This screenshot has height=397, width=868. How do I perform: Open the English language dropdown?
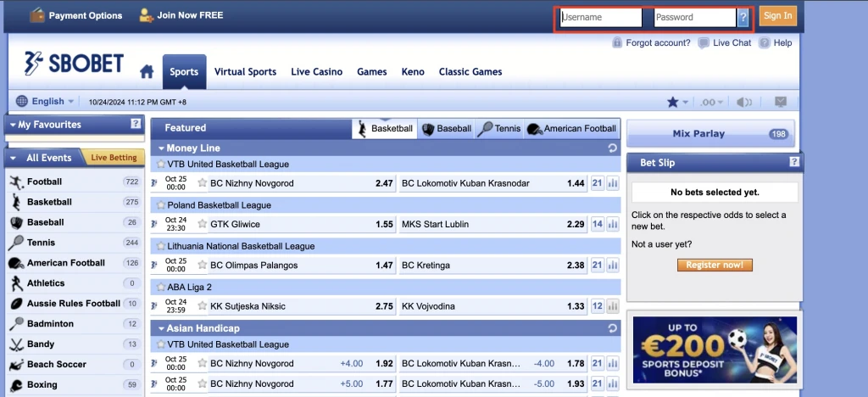click(47, 101)
